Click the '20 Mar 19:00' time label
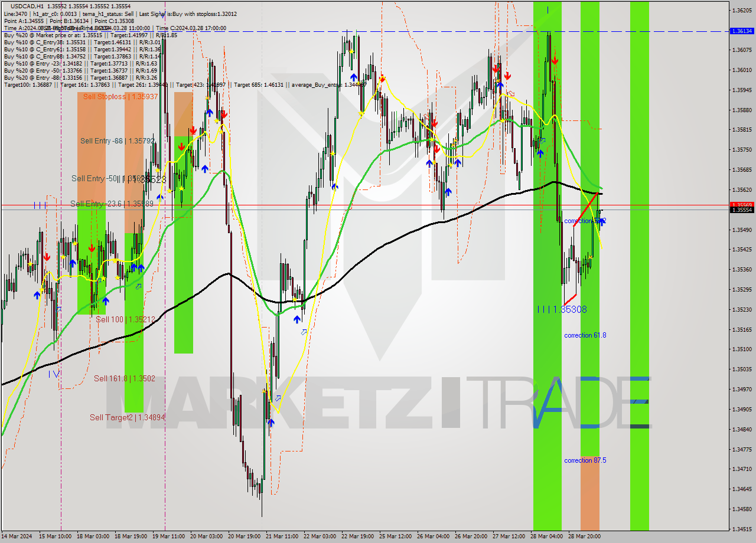 click(245, 537)
